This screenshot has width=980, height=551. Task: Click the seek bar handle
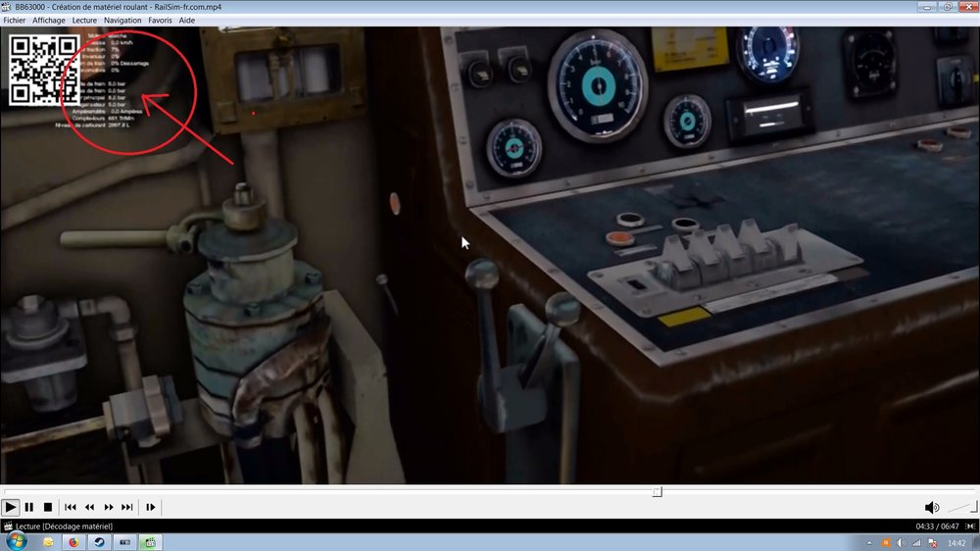[657, 492]
